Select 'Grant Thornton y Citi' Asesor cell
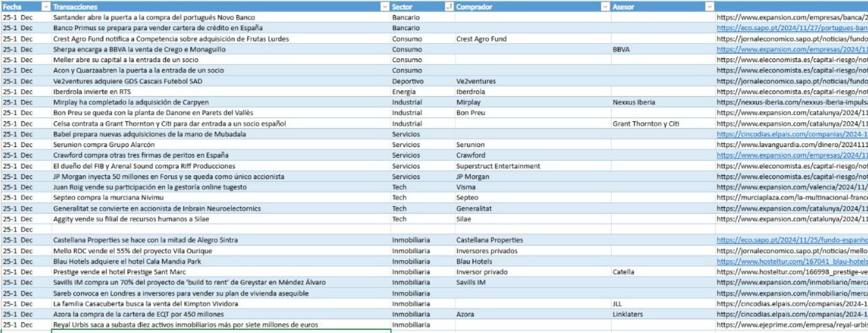868x333 pixels. pos(664,124)
